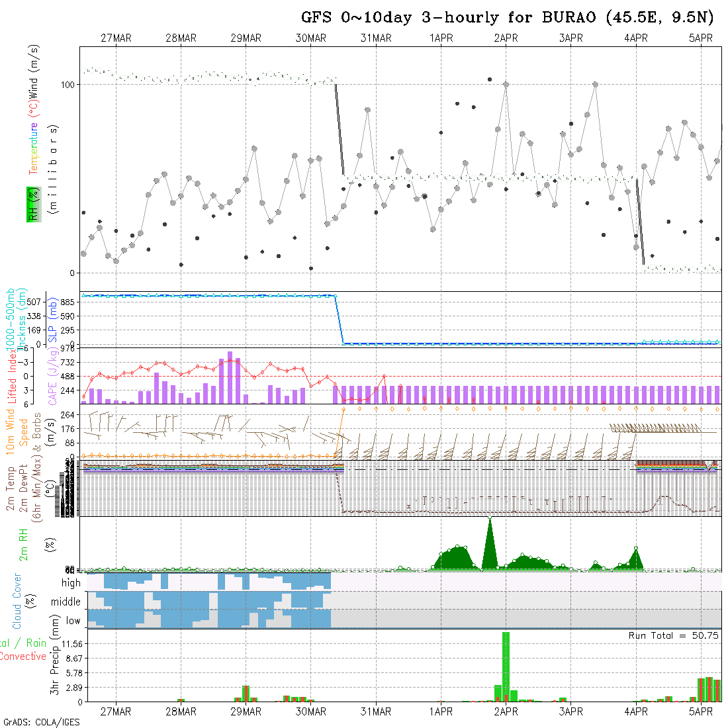The width and height of the screenshot is (728, 728).
Task: Select the 'low' cloud cover row label
Action: click(73, 621)
